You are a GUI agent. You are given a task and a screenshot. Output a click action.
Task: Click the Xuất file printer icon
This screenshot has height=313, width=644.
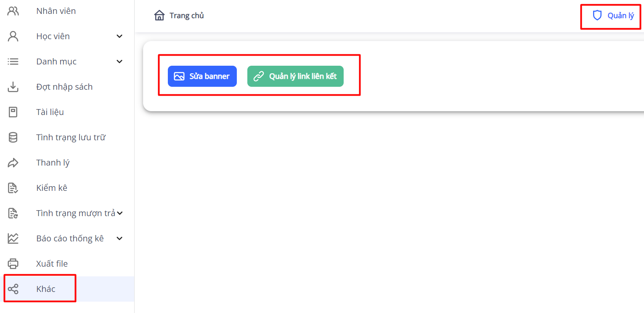point(13,264)
